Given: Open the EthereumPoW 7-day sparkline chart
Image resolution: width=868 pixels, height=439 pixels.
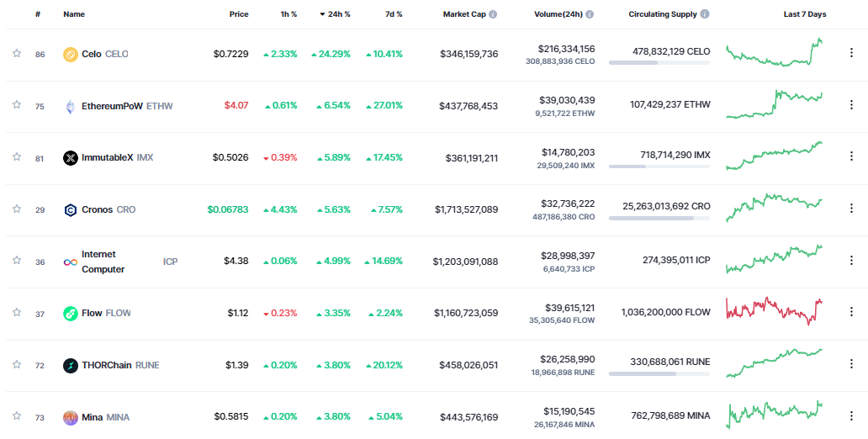Looking at the screenshot, I should [775, 104].
